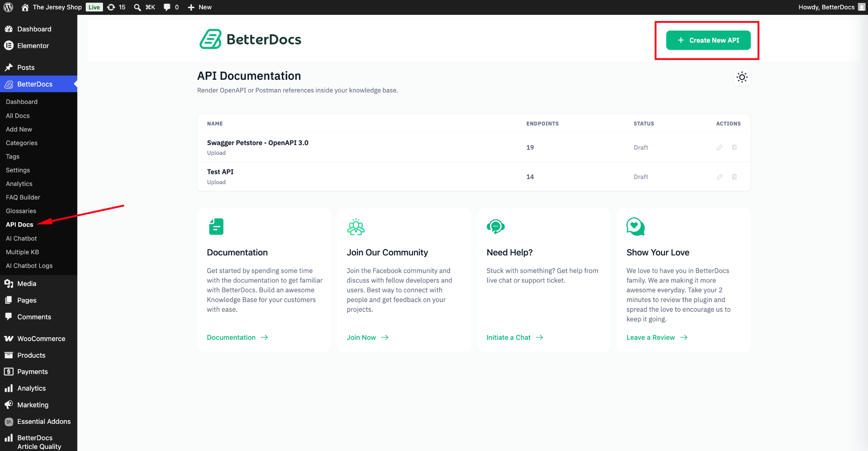The width and height of the screenshot is (868, 451).
Task: Click the Live status badge
Action: pos(94,7)
